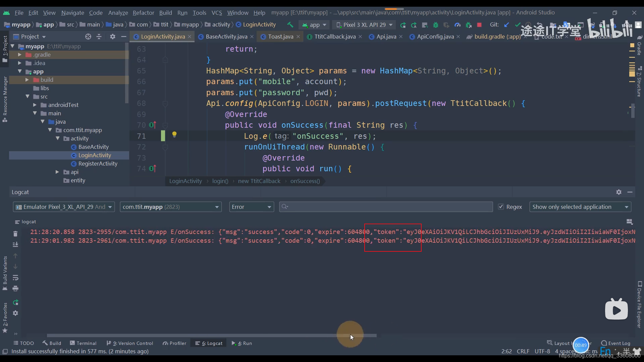This screenshot has width=644, height=362.
Task: Toggle Build Variants side panel
Action: (x=5, y=273)
